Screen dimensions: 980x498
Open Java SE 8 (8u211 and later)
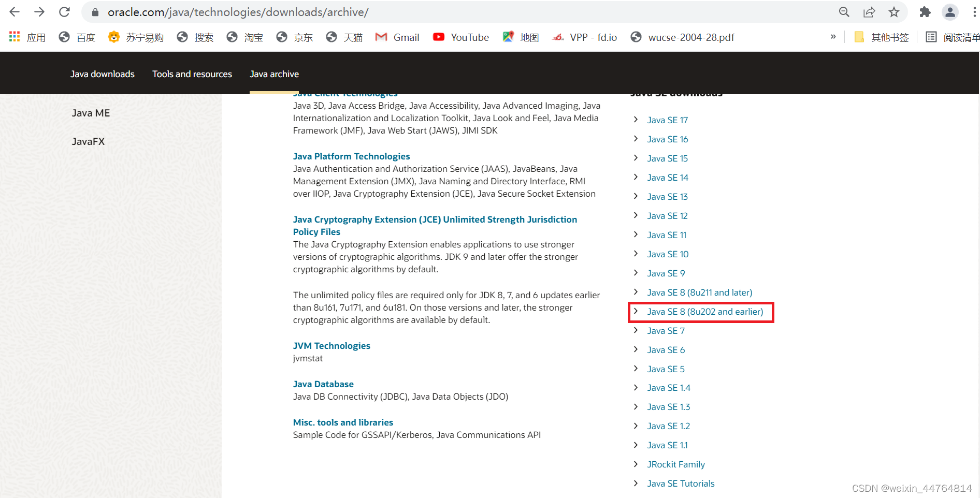point(700,292)
